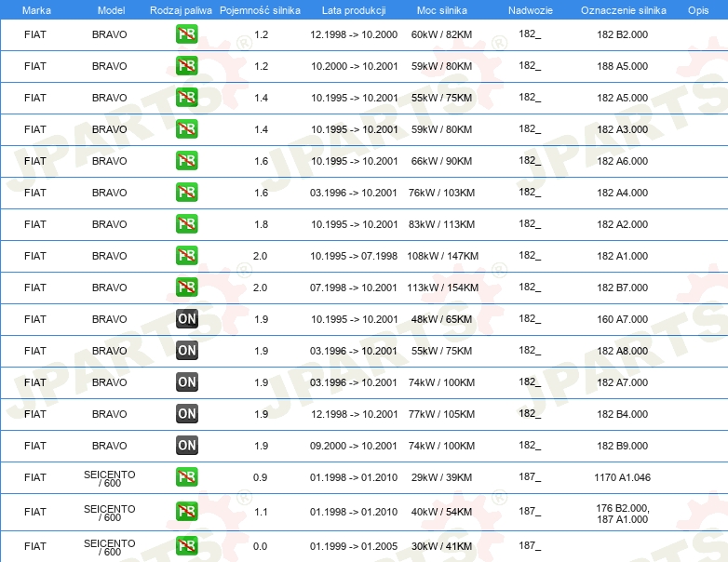
Task: Select engine codes 176 B2.000, 187 A1.000
Action: (x=622, y=514)
